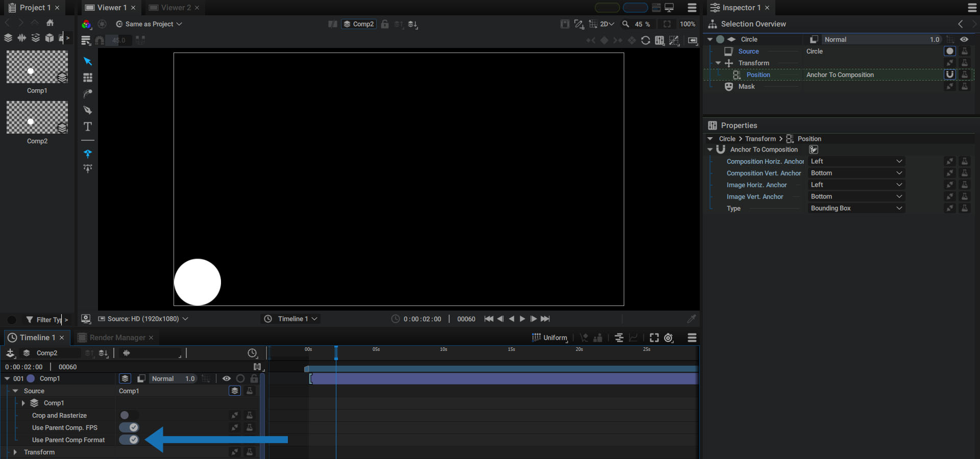Click the Comp2 button in viewer toolbar

tap(359, 24)
